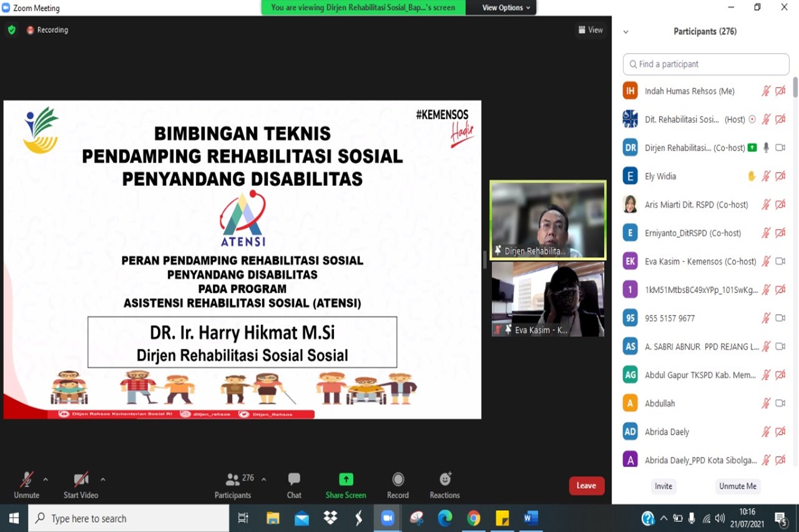Click the participants list scrollbar

[795, 87]
